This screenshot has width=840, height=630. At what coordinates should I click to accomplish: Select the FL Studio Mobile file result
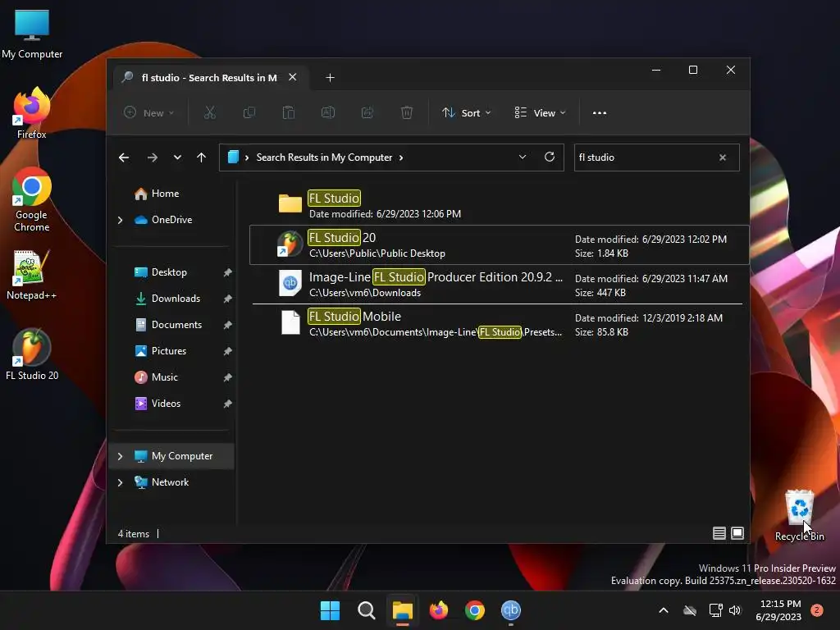[x=500, y=323]
